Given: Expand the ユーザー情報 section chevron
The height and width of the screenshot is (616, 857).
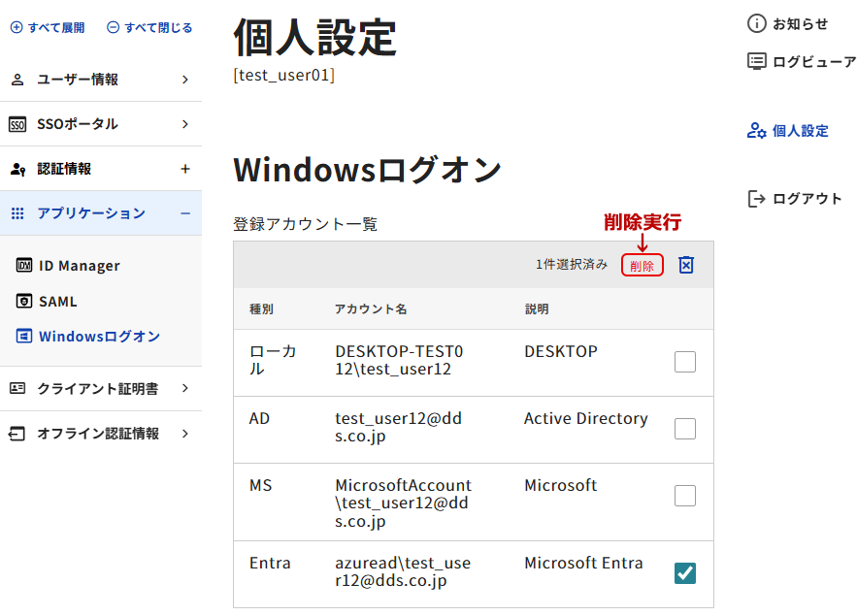Looking at the screenshot, I should click(185, 80).
